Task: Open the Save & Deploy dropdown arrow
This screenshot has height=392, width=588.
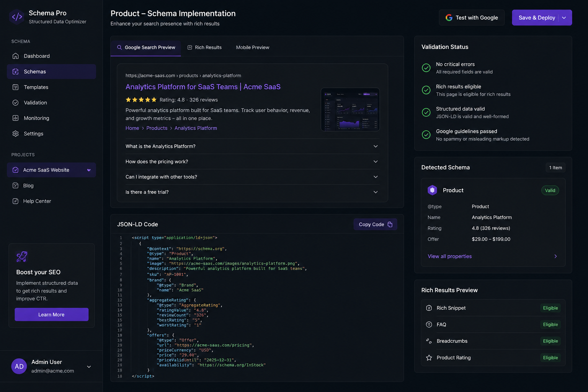Action: pos(564,18)
